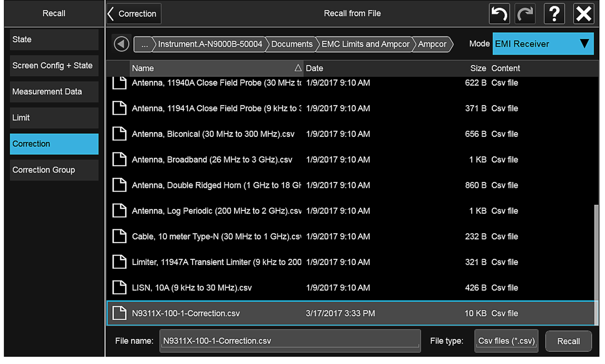Select the Limit recall option
The image size is (605, 364).
pyautogui.click(x=54, y=118)
